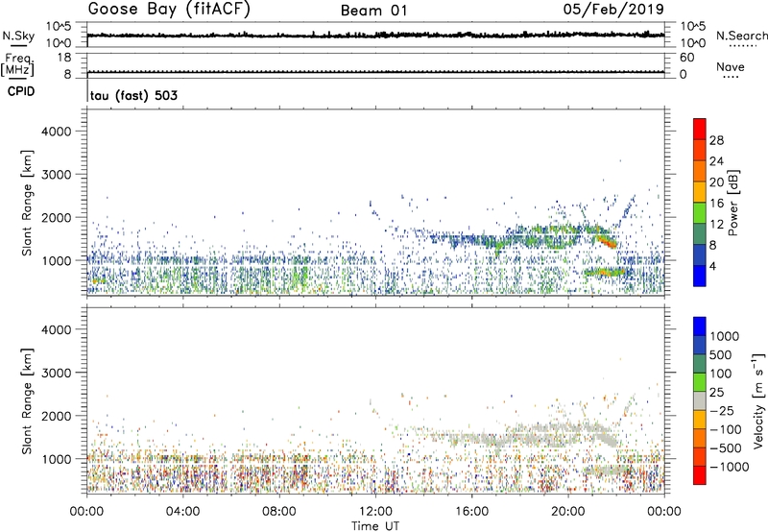Click the '3000' tick on power panel axis
This screenshot has width=768, height=532.
(x=56, y=175)
